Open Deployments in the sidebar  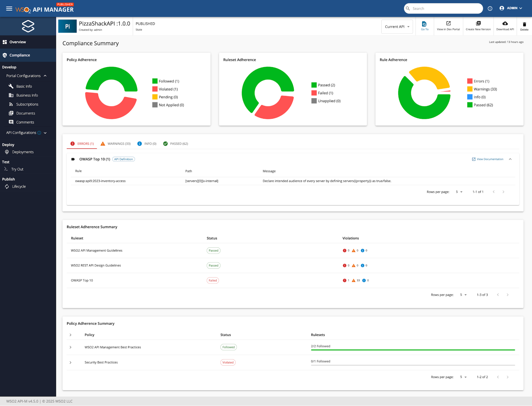23,152
